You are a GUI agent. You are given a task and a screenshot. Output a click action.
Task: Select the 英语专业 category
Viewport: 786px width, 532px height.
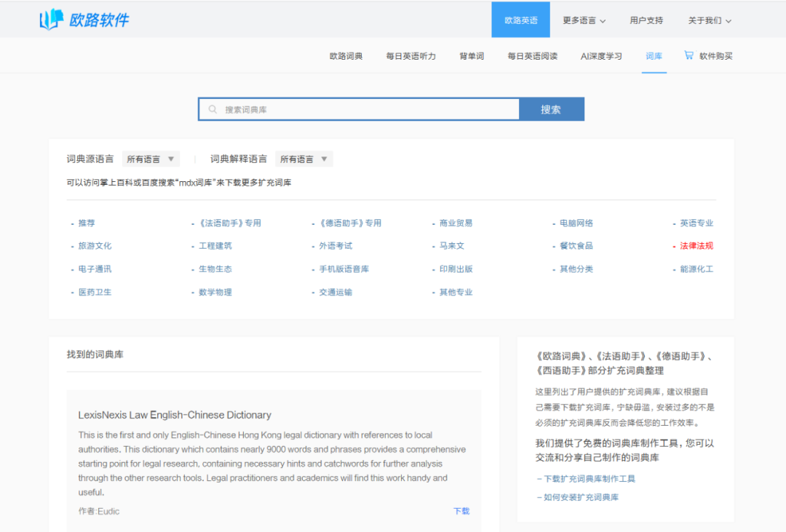[696, 223]
